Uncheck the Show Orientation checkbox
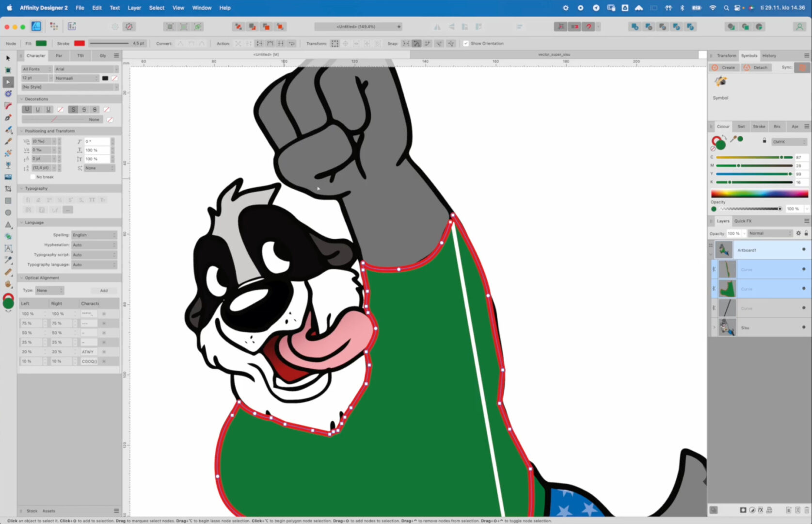The image size is (812, 524). [x=467, y=43]
